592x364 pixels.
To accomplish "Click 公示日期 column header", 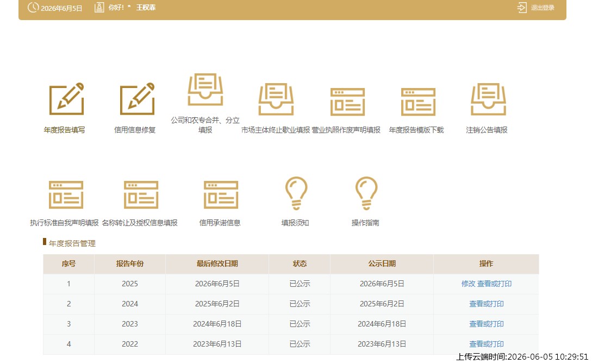I will coord(382,263).
